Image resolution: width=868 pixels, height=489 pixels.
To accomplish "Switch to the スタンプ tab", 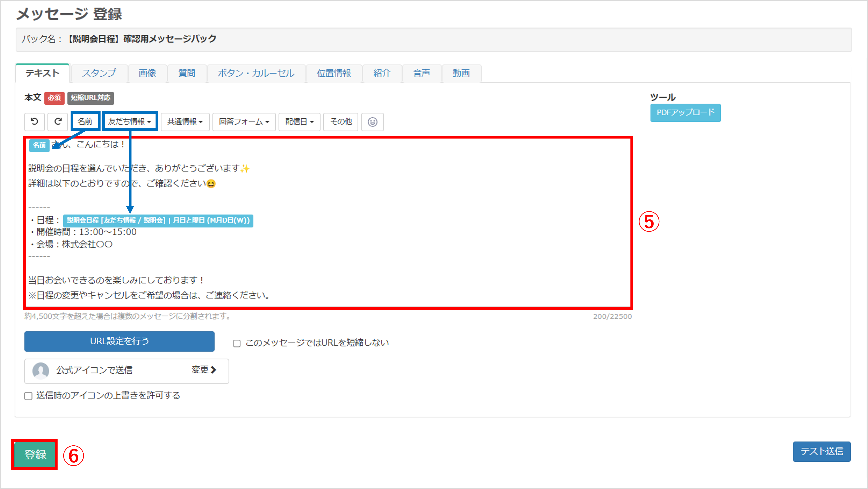I will (x=99, y=73).
